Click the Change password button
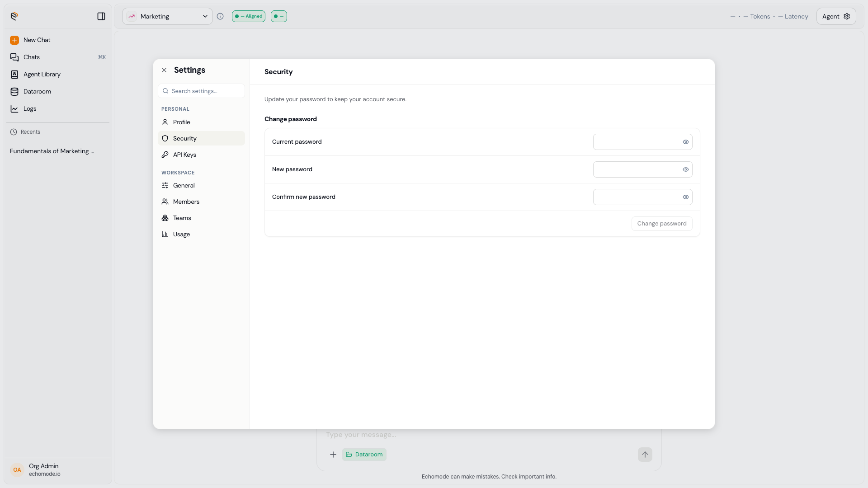868x488 pixels. (662, 224)
